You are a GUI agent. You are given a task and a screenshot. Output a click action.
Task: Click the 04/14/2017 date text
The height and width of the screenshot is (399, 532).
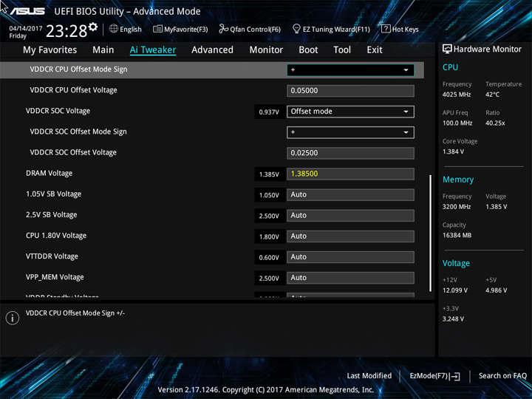pos(26,29)
